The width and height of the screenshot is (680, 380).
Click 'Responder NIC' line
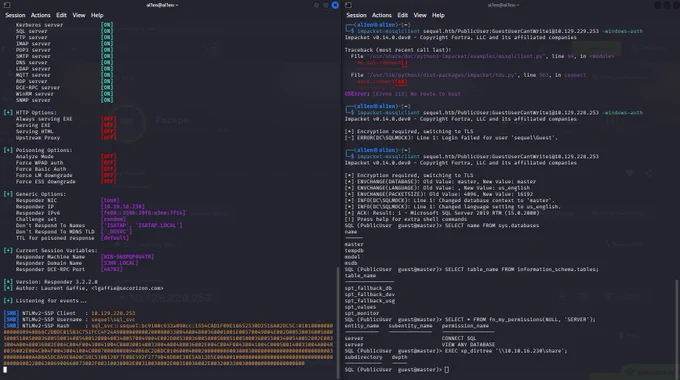68,200
